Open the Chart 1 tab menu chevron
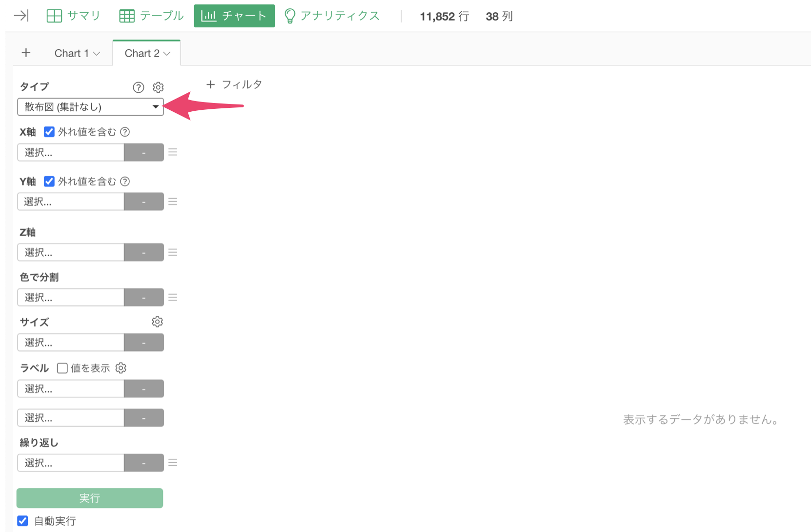Screen dimensions: 811x532 [x=97, y=54]
